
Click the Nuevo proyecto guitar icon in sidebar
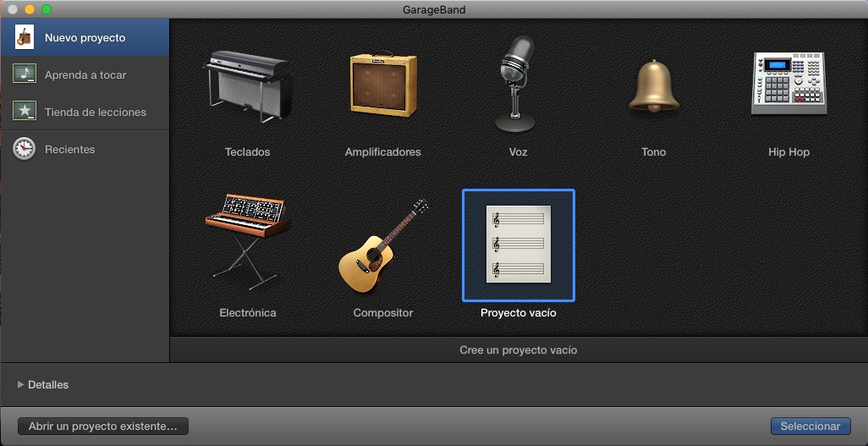pos(25,37)
